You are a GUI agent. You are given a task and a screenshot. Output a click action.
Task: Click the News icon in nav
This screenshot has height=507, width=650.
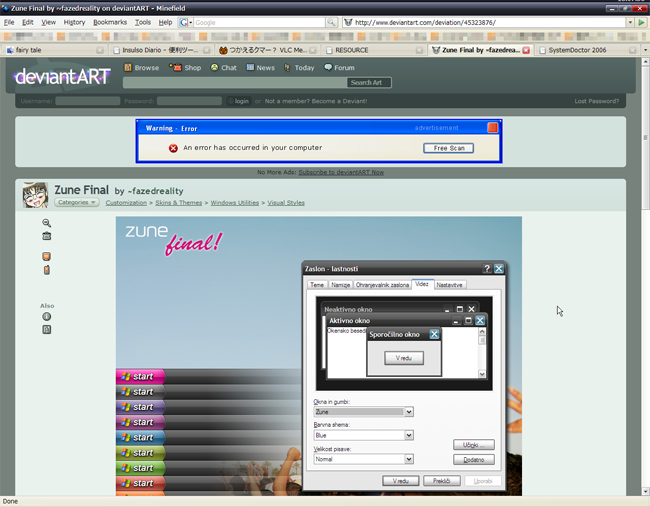point(250,67)
